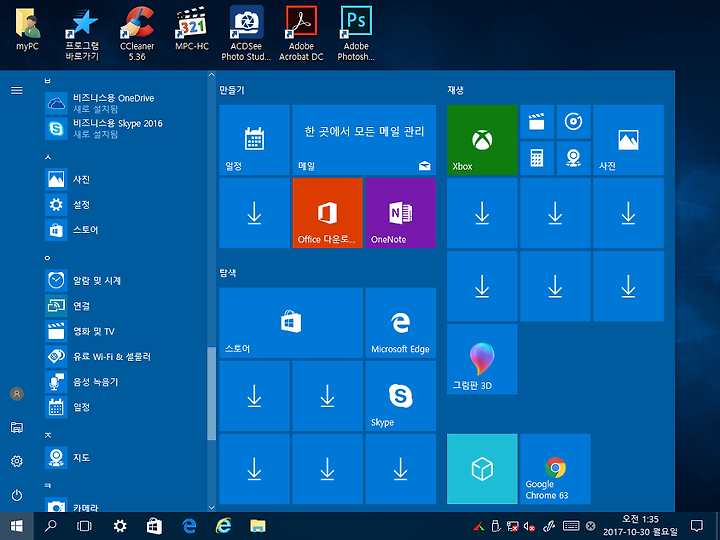The width and height of the screenshot is (720, 540).
Task: Launch MPC-HC from the desktop
Action: [192, 28]
